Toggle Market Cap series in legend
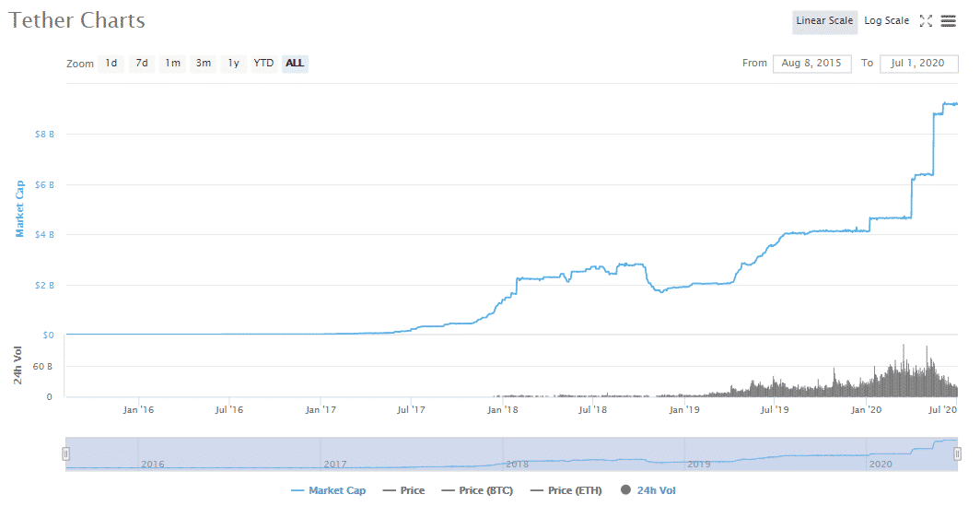 point(328,490)
